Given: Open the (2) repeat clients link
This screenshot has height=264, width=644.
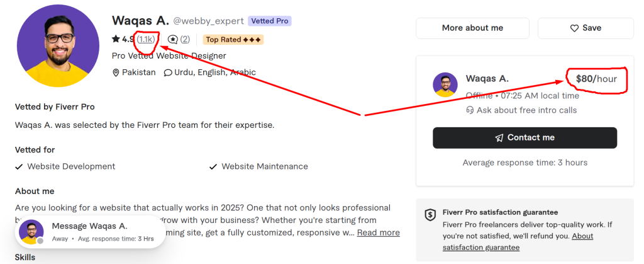Looking at the screenshot, I should coord(185,39).
